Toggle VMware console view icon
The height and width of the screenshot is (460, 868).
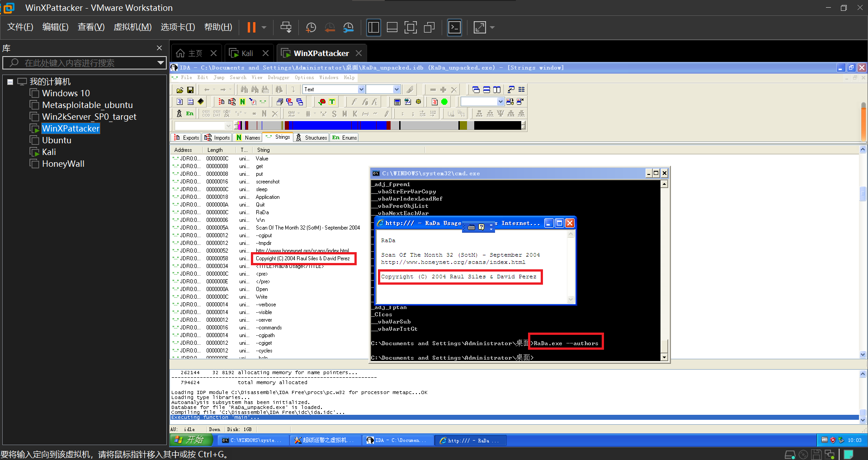click(454, 28)
